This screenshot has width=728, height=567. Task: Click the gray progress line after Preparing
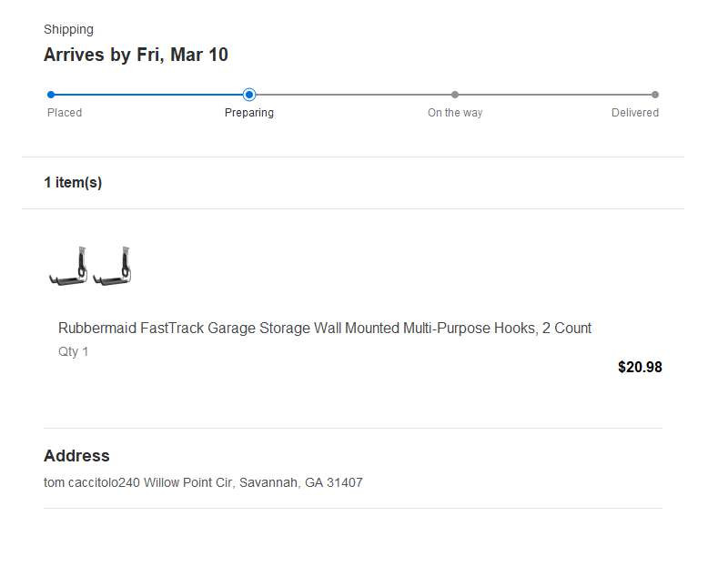tap(353, 95)
